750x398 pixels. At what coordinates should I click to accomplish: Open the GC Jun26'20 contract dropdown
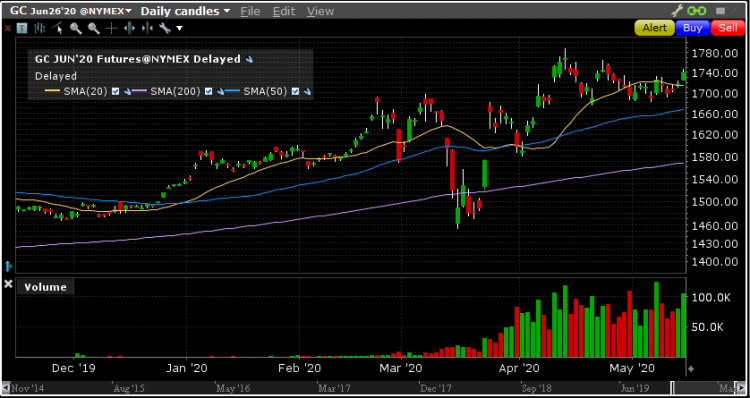coord(71,11)
